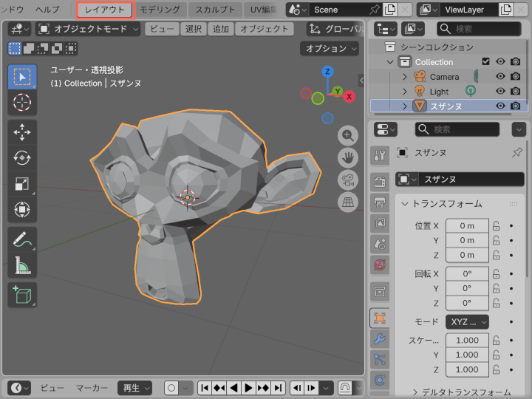Lock the 回転 X value
532x399 pixels.
pyautogui.click(x=496, y=273)
